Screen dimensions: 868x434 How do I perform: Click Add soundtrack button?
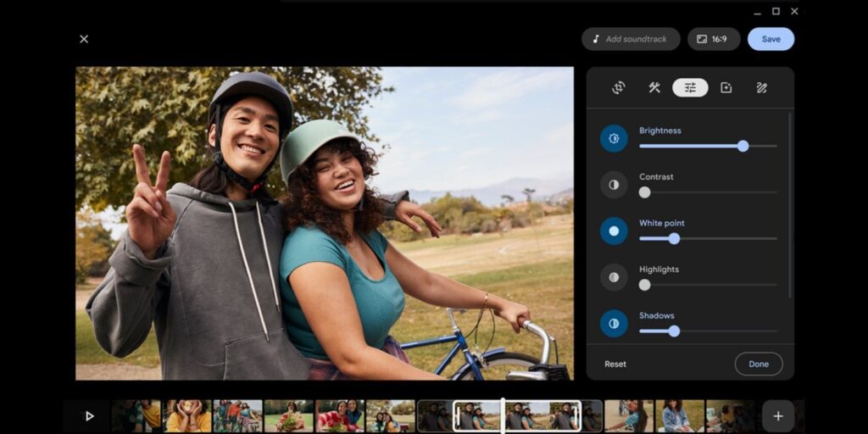pos(631,39)
